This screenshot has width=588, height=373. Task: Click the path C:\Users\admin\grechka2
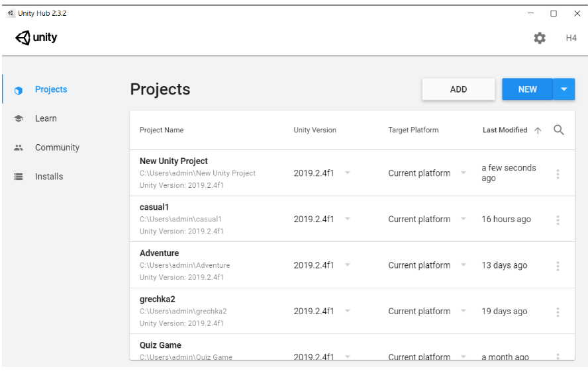point(183,311)
